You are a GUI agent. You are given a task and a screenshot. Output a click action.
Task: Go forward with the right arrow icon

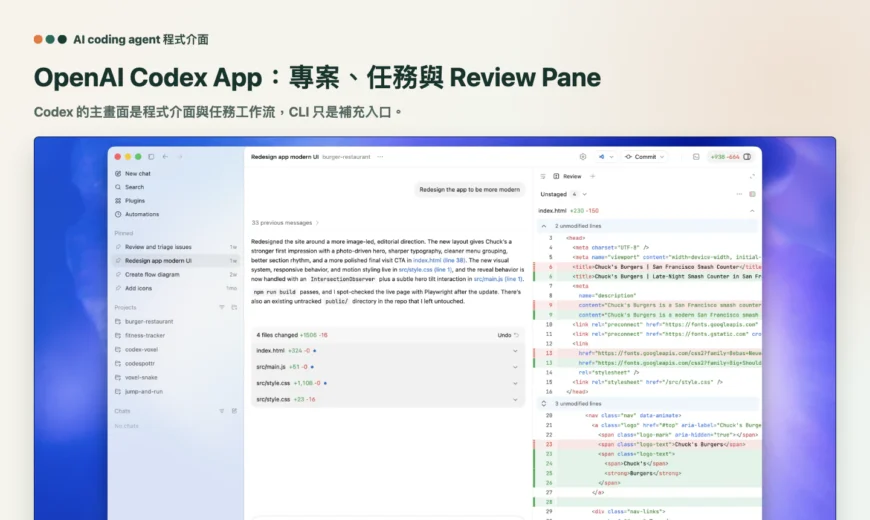click(180, 157)
